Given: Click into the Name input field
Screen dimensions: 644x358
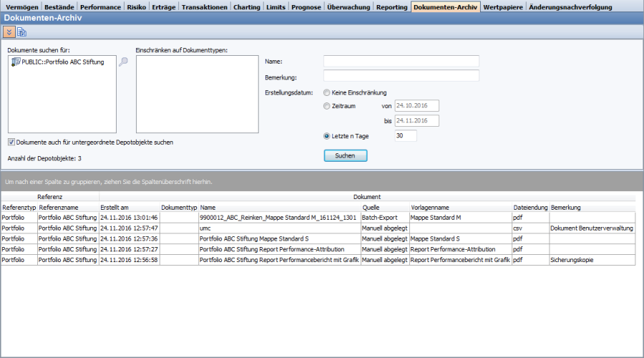Looking at the screenshot, I should point(401,62).
